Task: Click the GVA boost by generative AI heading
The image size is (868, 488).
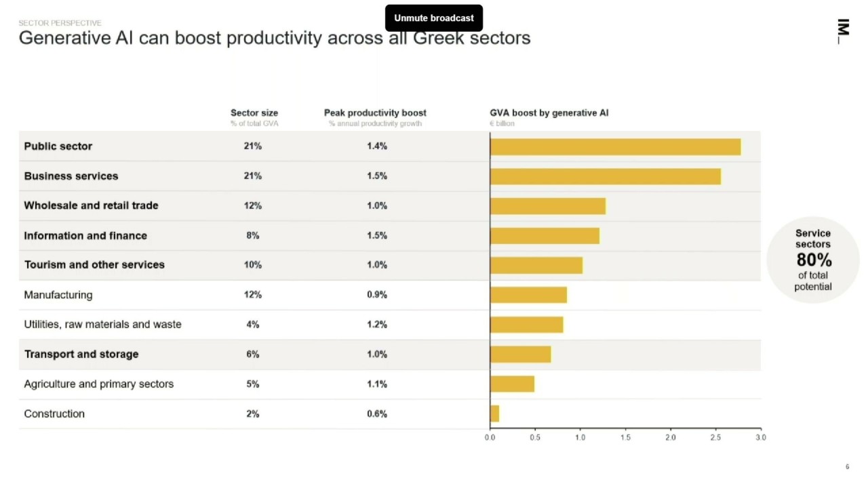Action: [x=549, y=113]
